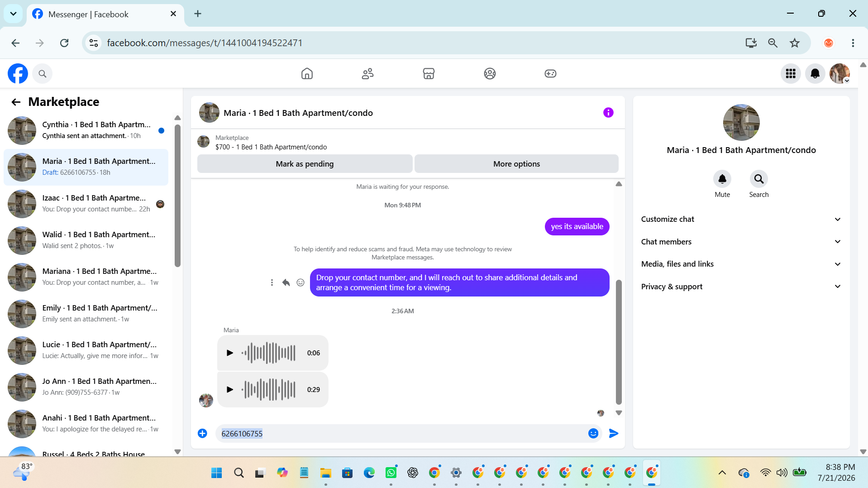Reload the browser page
Screen dimensions: 868x488
[64, 43]
